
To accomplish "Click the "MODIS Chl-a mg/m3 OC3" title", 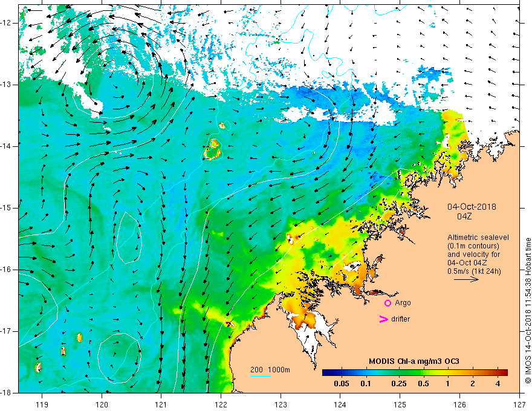I will [x=414, y=361].
